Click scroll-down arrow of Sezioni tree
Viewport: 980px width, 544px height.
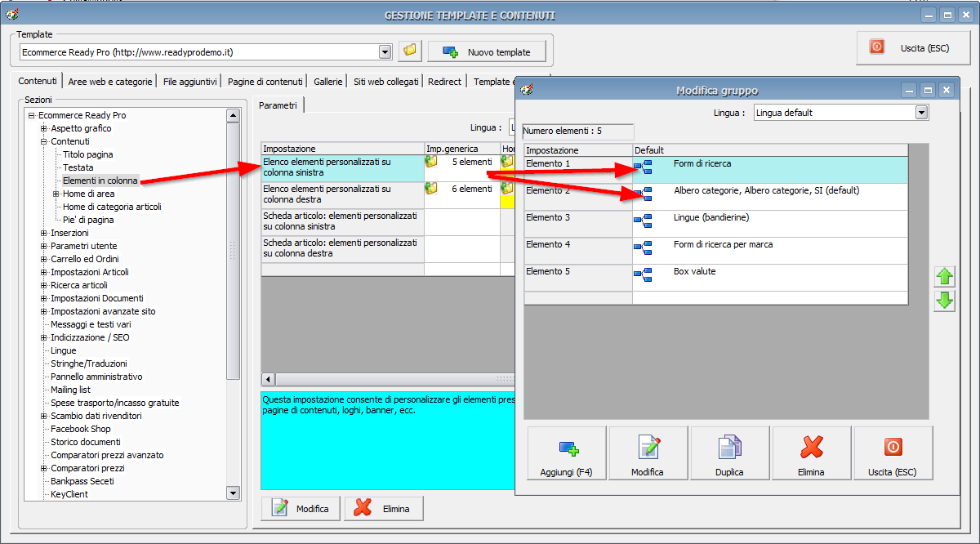coord(233,493)
